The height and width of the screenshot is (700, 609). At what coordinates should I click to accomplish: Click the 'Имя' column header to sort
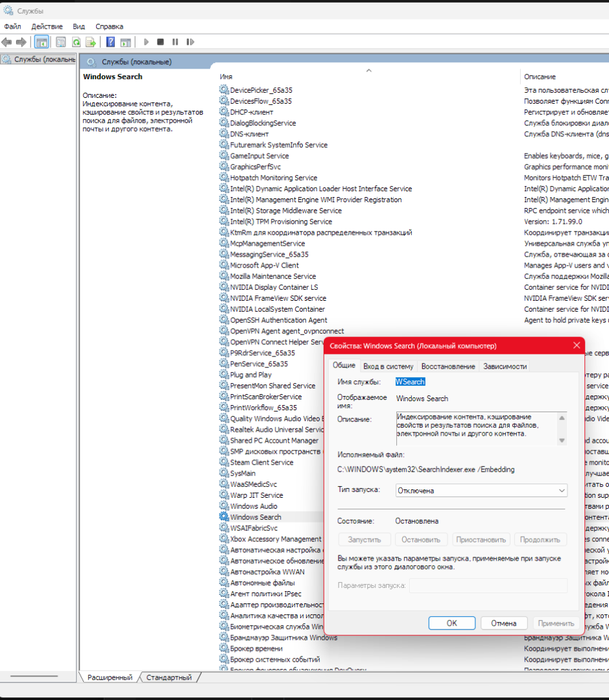(x=226, y=76)
